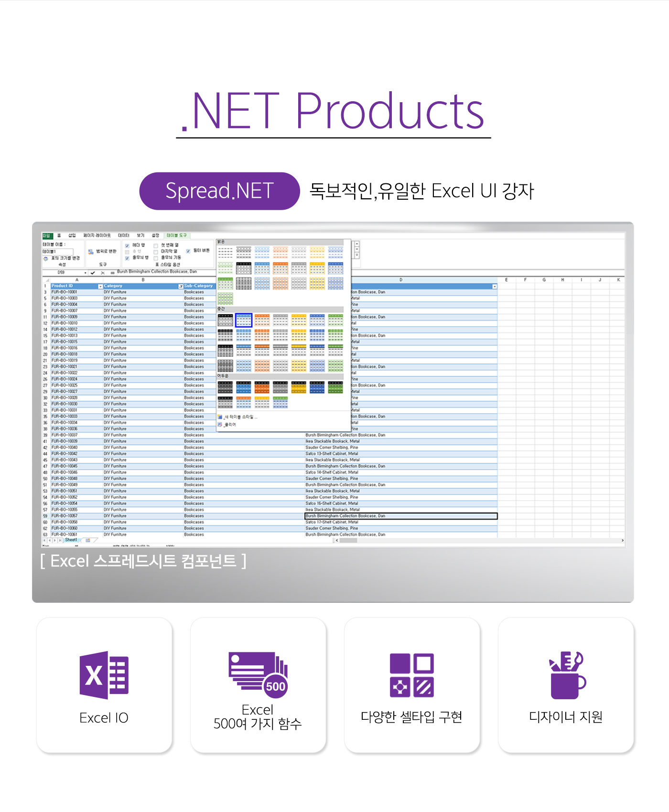Switch to the 보기 ribbon tab
Image resolution: width=669 pixels, height=812 pixels.
coord(140,235)
